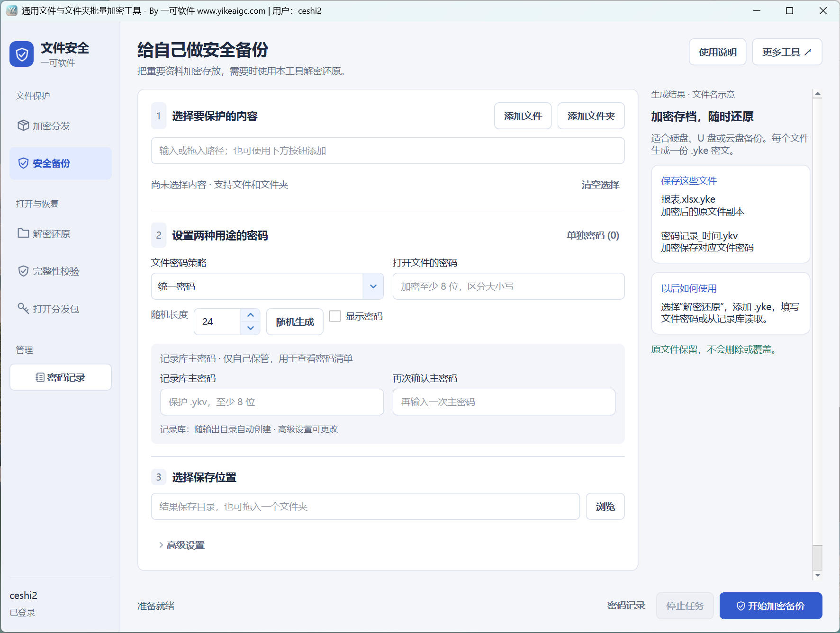Focus the 再次确认主密码 input field

(x=504, y=402)
